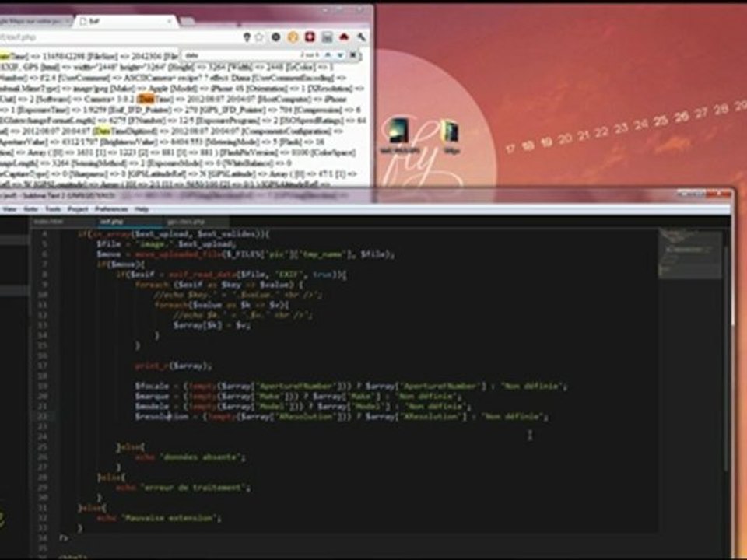Image resolution: width=747 pixels, height=560 pixels.
Task: Click the orange round extension icon in Chrome
Action: pos(293,37)
